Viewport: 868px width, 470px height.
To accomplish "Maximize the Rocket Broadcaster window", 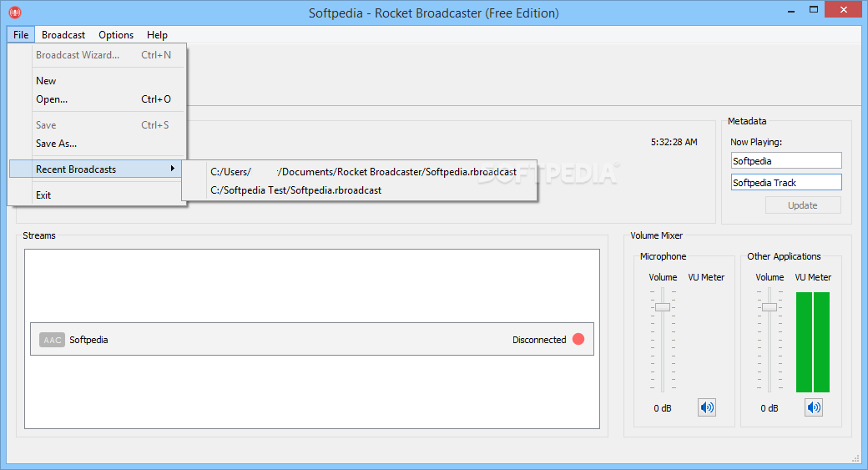I will coord(814,9).
